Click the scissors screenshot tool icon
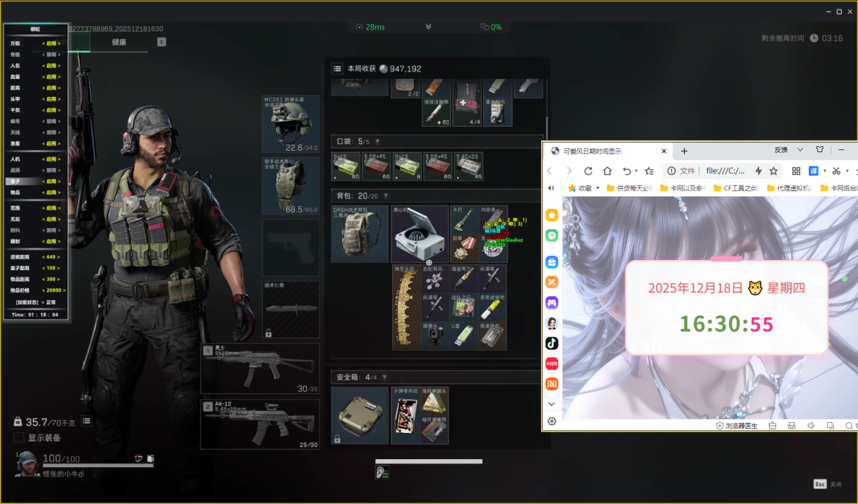 (x=836, y=171)
